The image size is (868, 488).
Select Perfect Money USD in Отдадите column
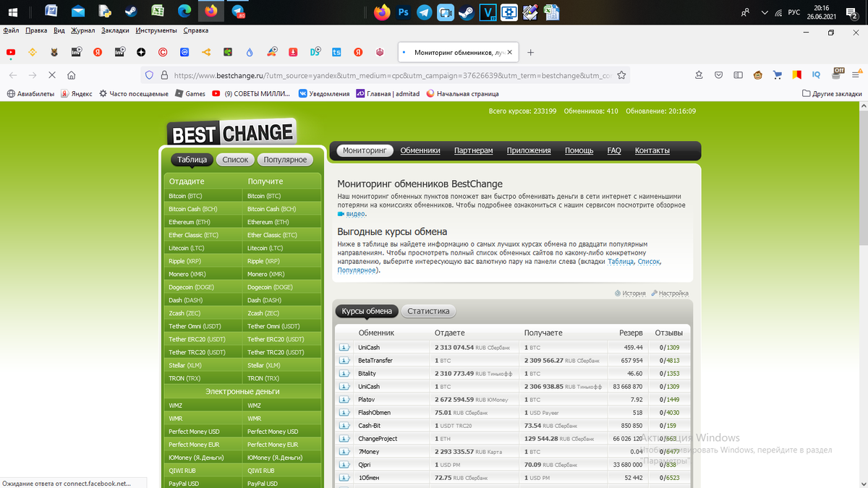(203, 432)
